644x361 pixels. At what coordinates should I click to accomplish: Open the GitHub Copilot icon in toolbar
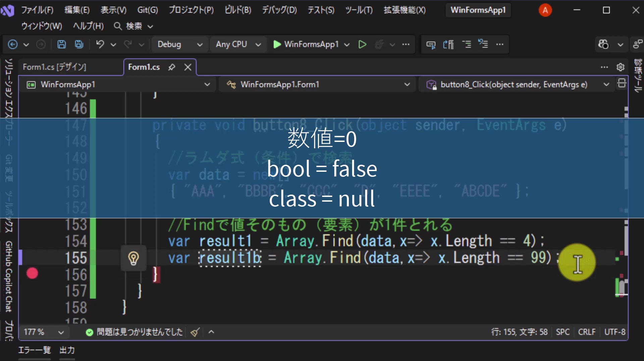pos(603,44)
